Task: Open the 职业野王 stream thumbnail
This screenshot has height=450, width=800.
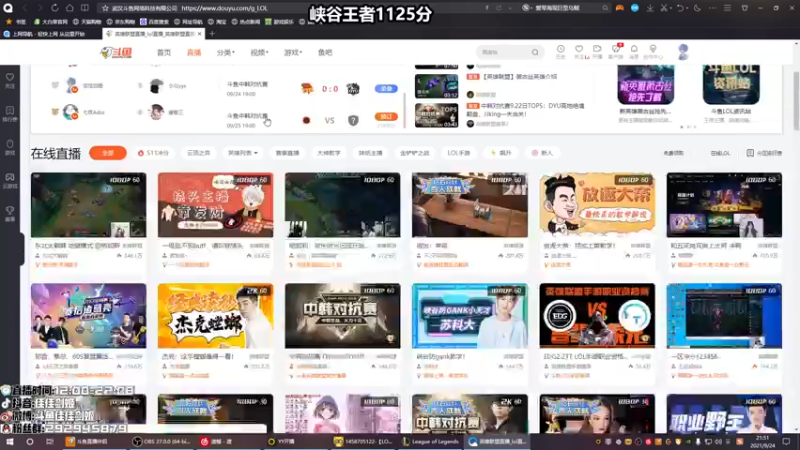Action: tap(724, 413)
